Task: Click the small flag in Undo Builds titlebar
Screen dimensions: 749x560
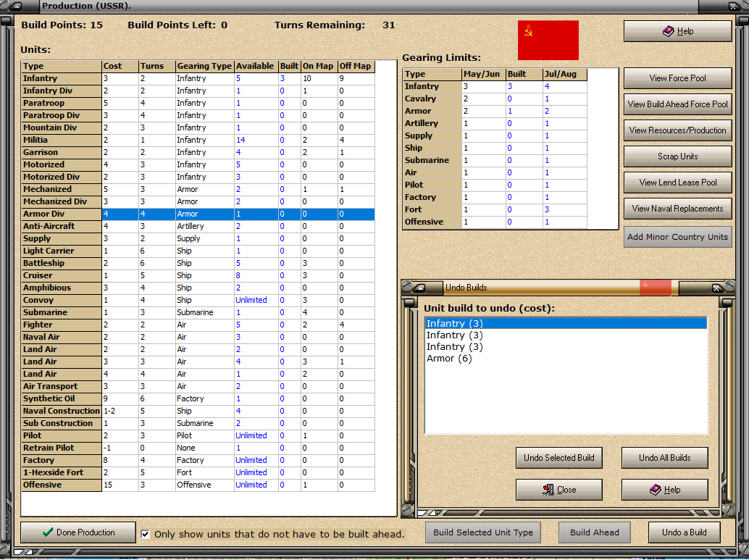Action: click(x=656, y=287)
